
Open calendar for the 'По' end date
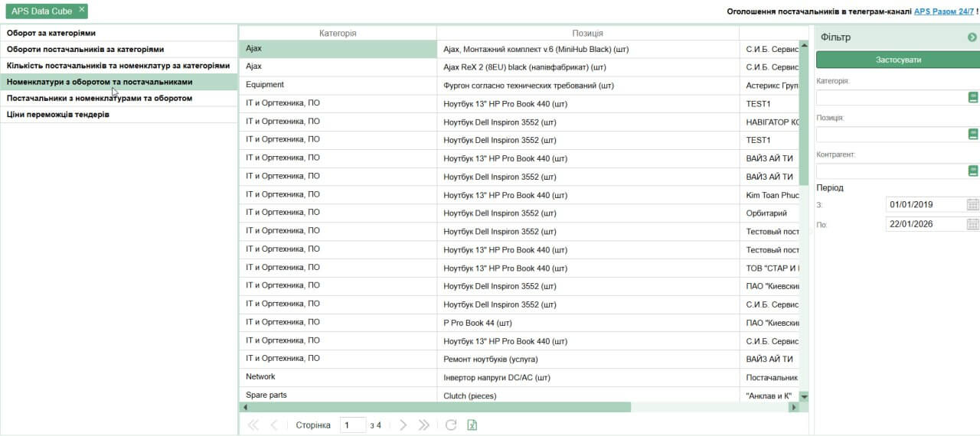(972, 224)
